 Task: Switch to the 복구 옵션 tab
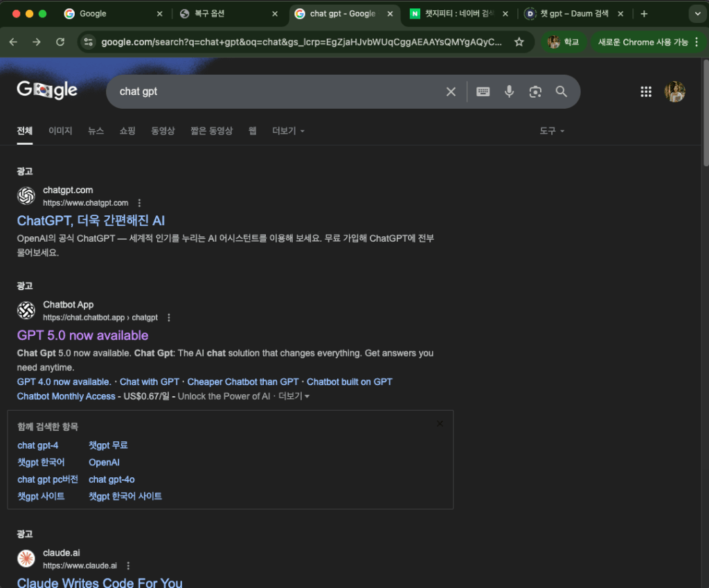tap(228, 14)
